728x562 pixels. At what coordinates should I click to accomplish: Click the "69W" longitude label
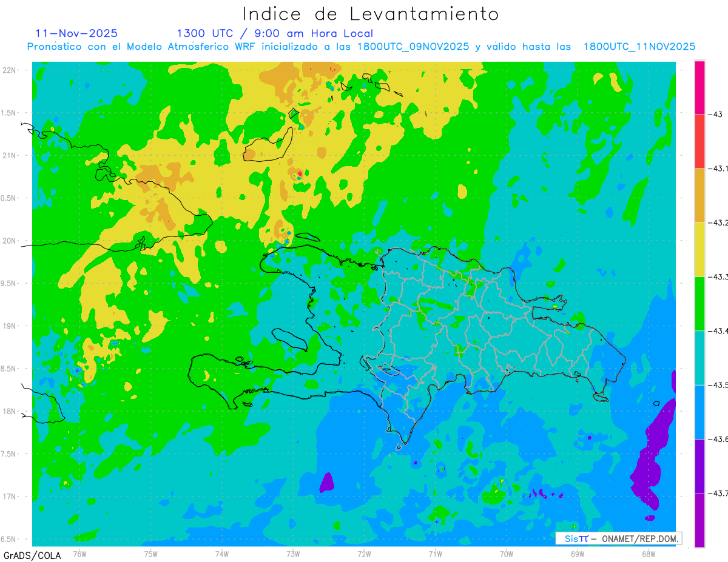pyautogui.click(x=577, y=553)
